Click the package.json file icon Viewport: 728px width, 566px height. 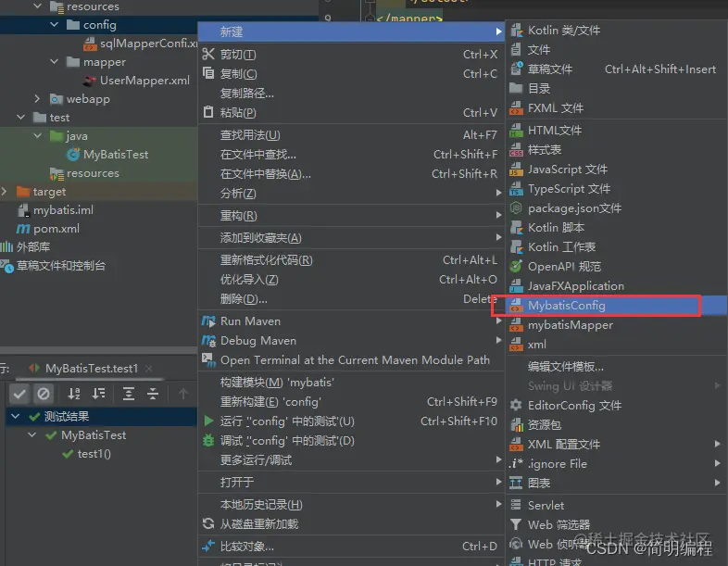point(516,208)
